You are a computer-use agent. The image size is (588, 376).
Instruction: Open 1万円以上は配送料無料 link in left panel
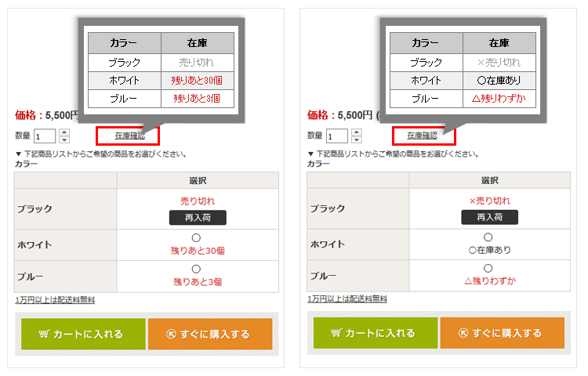[55, 299]
